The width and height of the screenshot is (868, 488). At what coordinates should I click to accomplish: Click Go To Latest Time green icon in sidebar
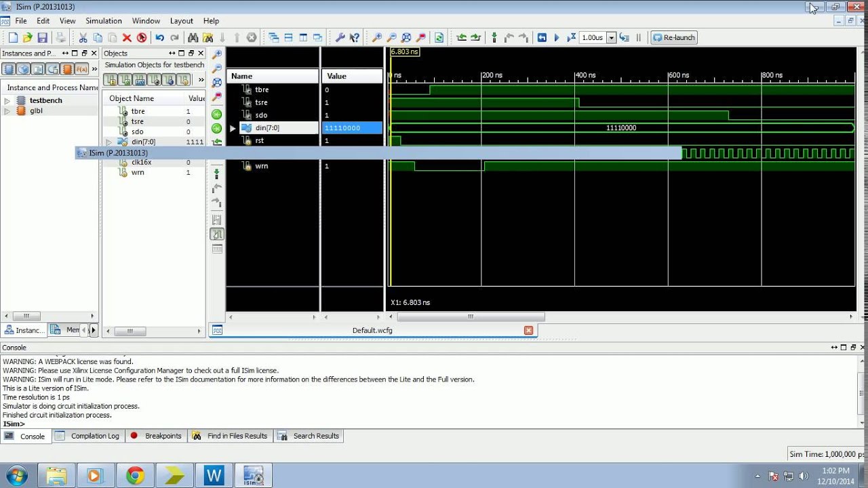(217, 128)
